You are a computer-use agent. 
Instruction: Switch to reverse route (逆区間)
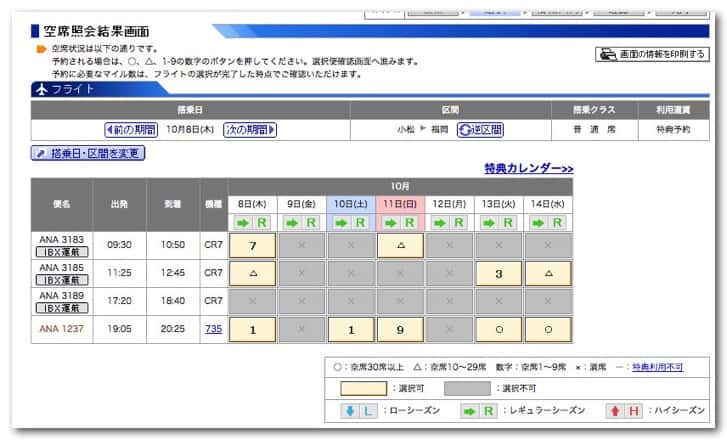click(x=480, y=129)
